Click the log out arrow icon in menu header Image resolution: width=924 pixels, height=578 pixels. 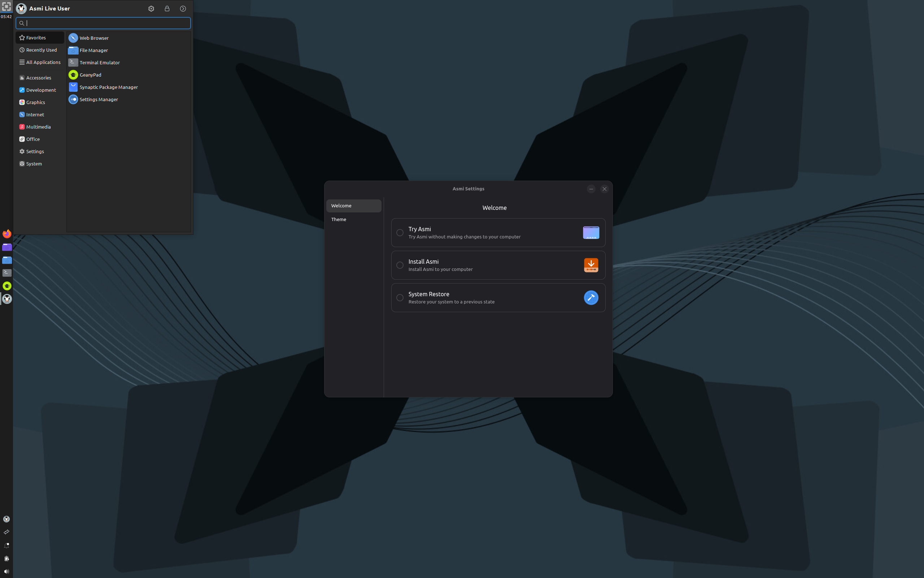coord(183,8)
